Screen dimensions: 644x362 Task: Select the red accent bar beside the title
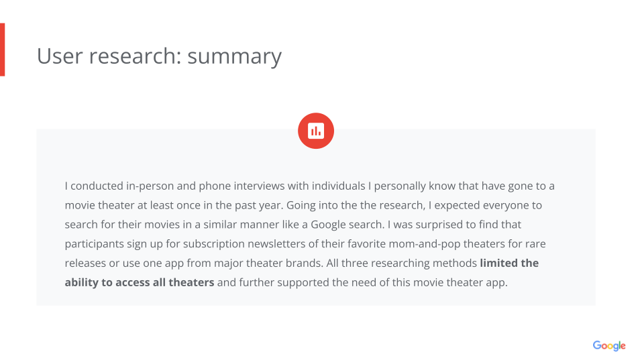coord(2,50)
